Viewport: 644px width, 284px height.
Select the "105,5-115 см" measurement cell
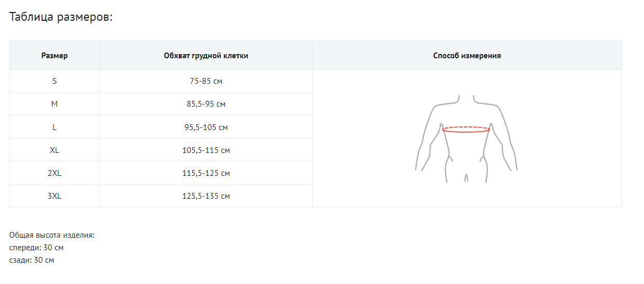click(x=206, y=150)
